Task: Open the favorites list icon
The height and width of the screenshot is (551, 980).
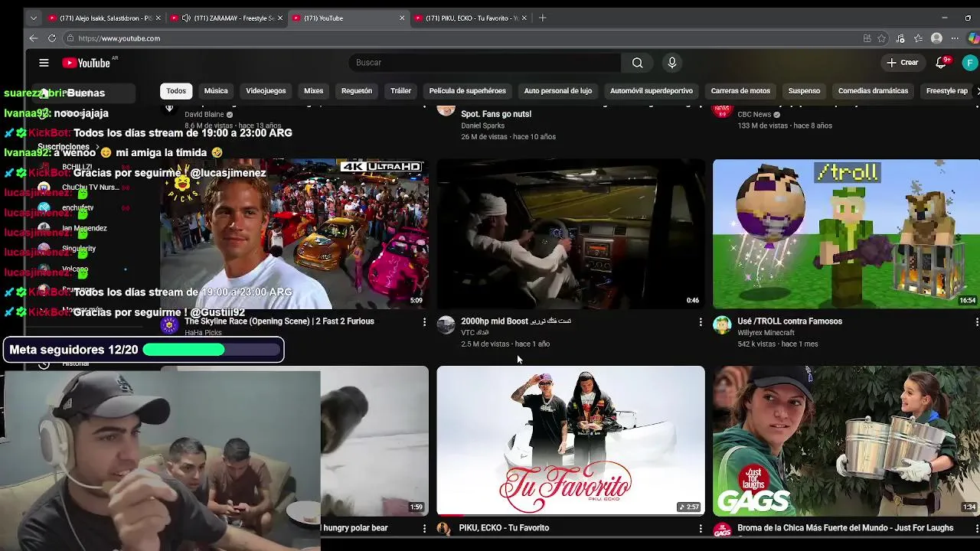Action: click(x=918, y=38)
